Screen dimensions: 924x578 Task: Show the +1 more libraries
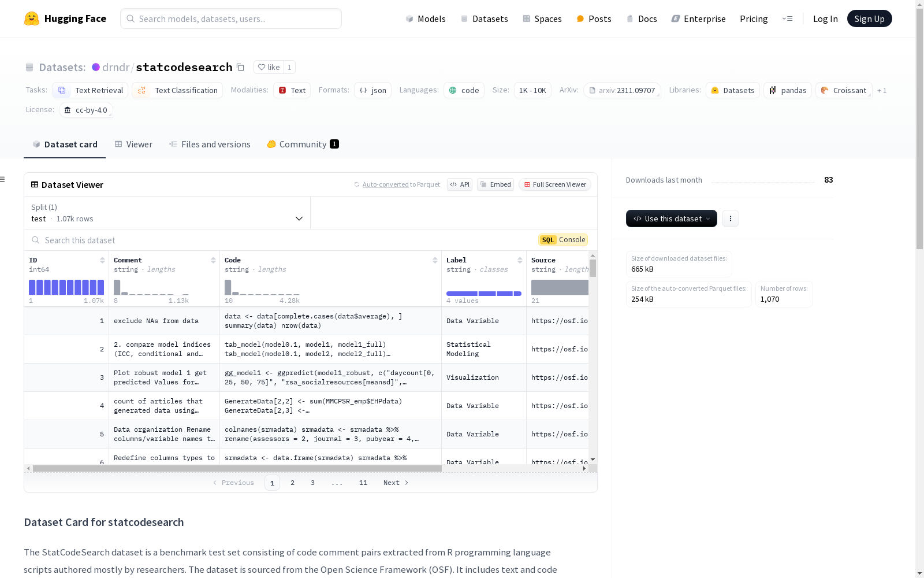point(882,90)
